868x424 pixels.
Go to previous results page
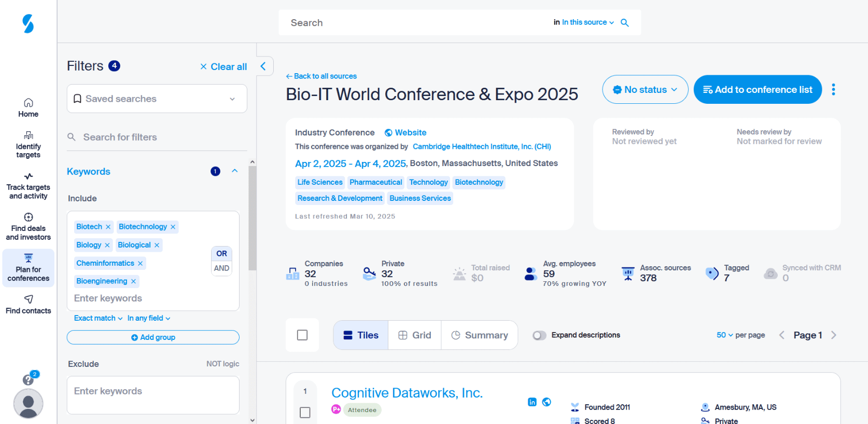point(781,335)
